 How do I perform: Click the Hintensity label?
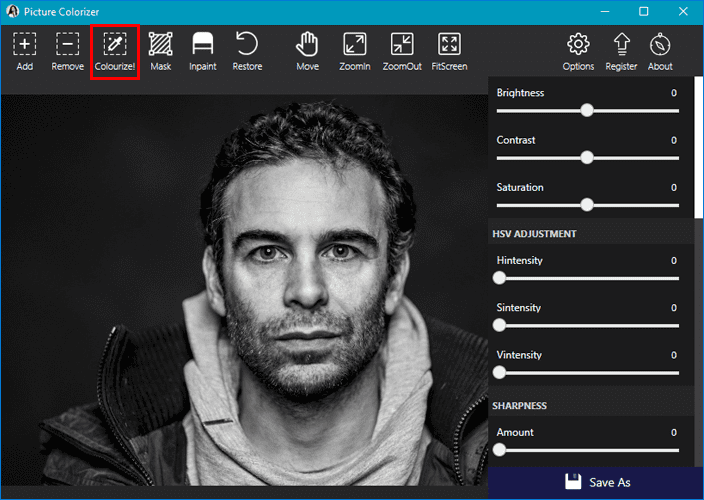(519, 260)
